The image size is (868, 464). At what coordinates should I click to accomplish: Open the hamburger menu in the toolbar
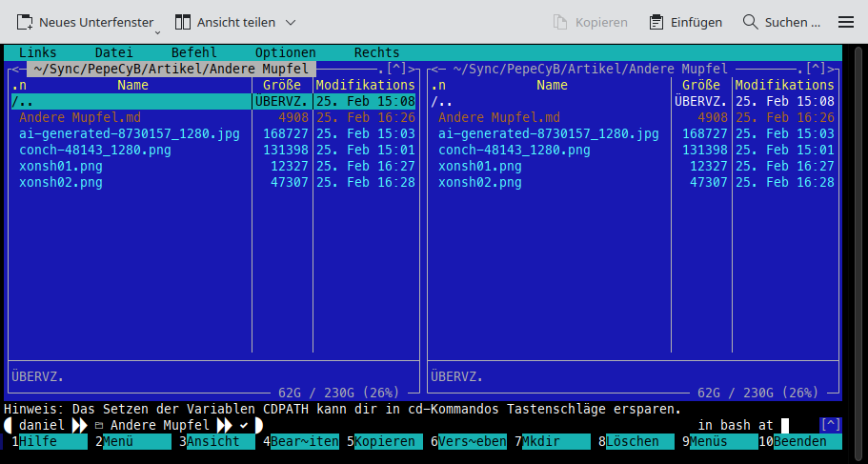(x=845, y=22)
